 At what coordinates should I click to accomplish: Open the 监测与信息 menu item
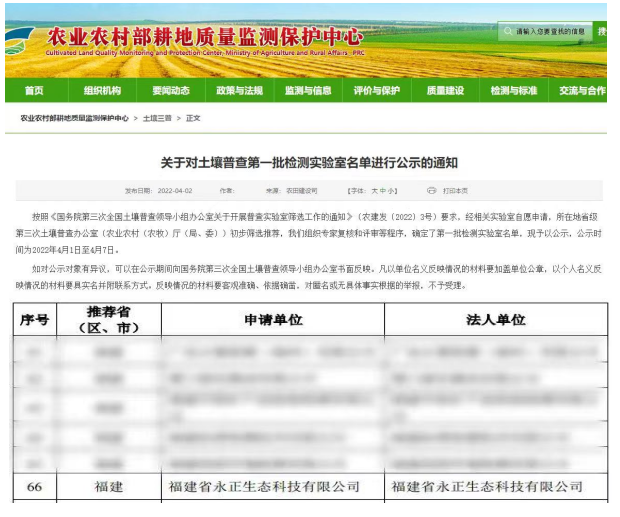308,91
